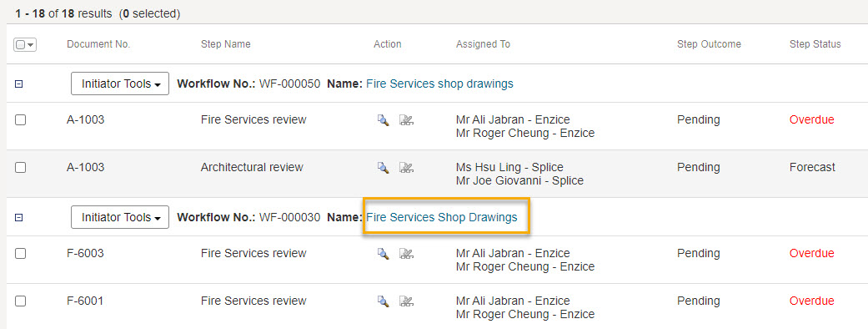Image resolution: width=868 pixels, height=329 pixels.
Task: Click review-on-behalf icon for A-1003 Fire Services review
Action: click(407, 120)
